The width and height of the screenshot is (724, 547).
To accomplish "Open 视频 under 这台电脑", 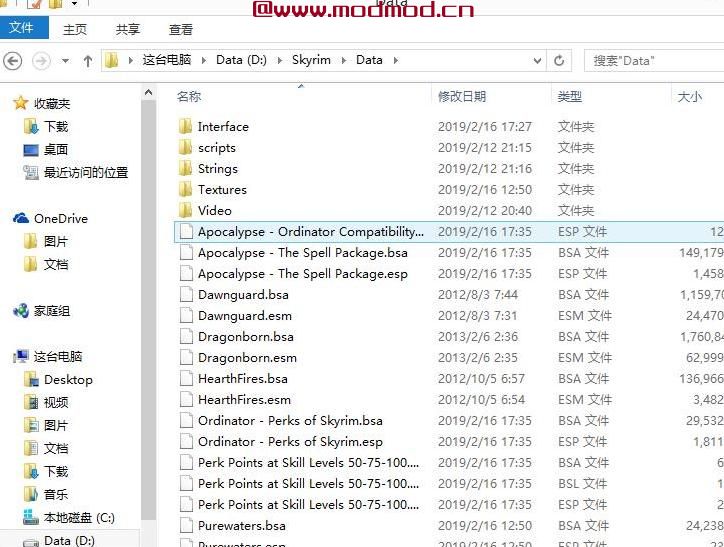I will [56, 403].
